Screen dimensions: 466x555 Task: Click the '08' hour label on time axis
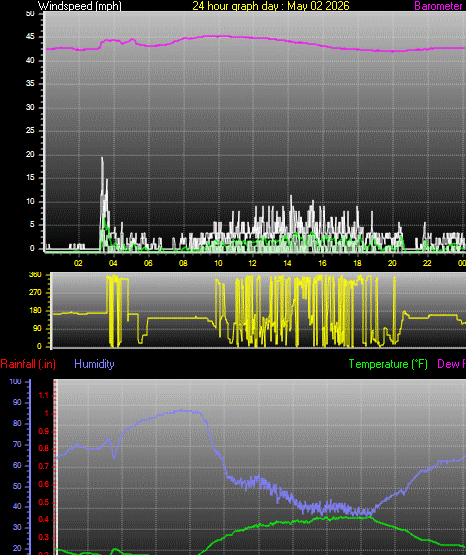(183, 263)
